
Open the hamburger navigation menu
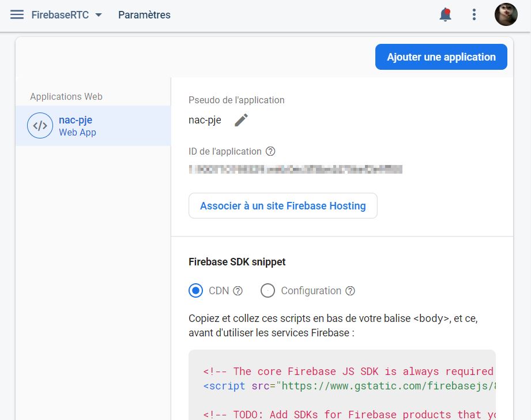tap(17, 14)
